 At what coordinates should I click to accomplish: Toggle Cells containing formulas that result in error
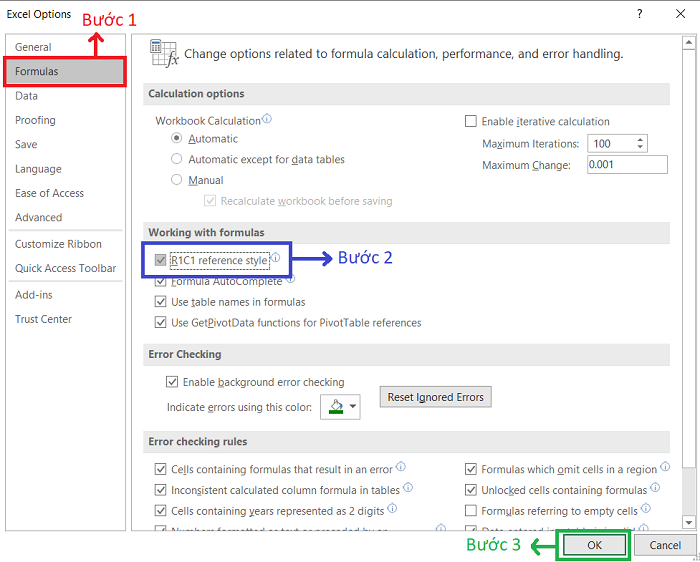pos(160,469)
